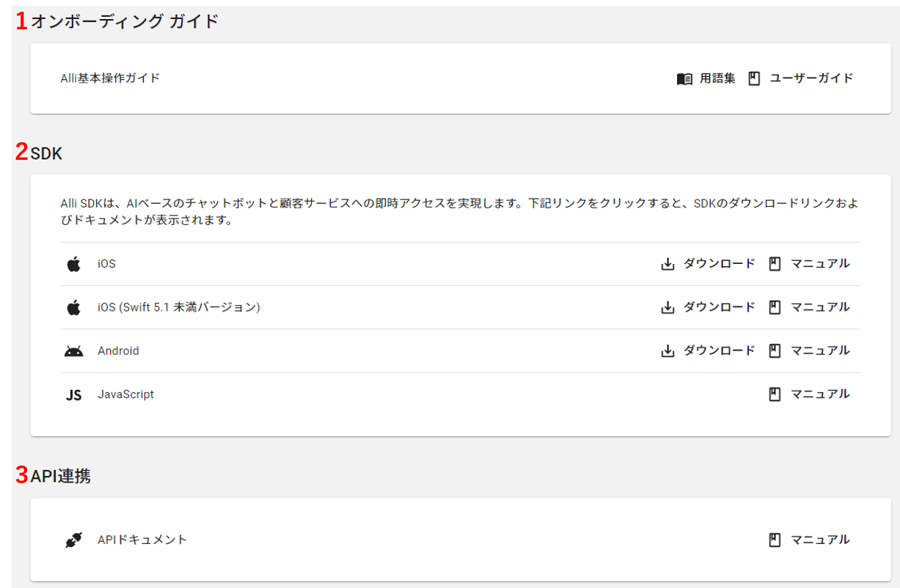Click the API連携 section heading
This screenshot has height=588, width=900.
61,476
